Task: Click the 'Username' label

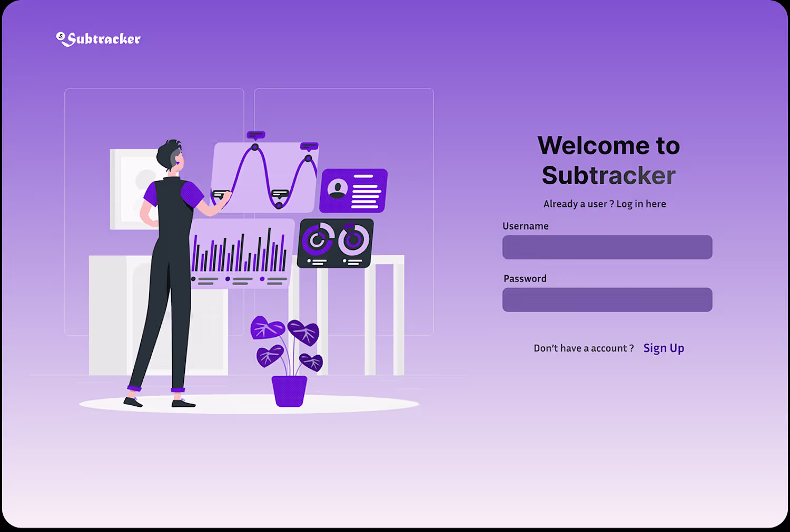Action: pos(526,226)
